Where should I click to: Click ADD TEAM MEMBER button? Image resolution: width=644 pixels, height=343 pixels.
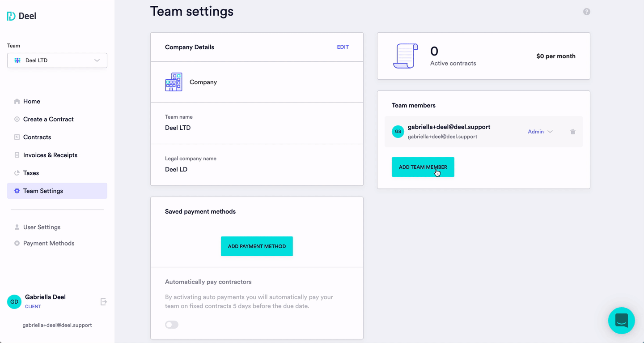pyautogui.click(x=423, y=167)
